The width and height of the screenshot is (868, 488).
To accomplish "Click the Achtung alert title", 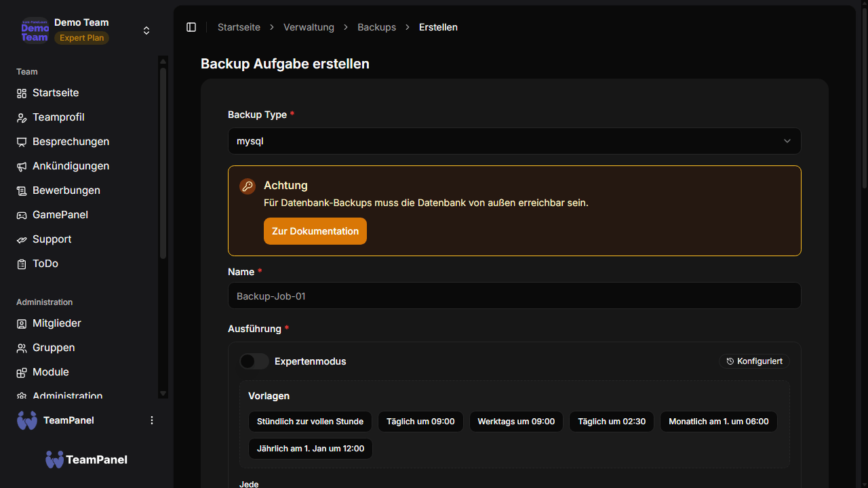I will [x=285, y=185].
